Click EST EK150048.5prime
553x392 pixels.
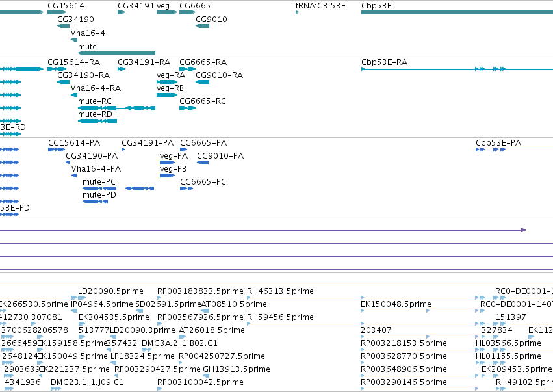396,304
